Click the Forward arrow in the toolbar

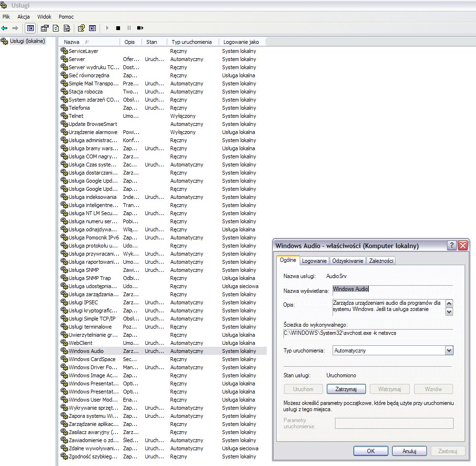(15, 28)
